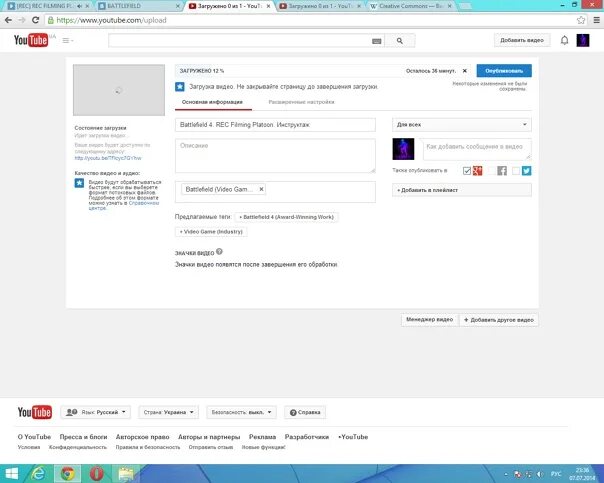The height and width of the screenshot is (483, 604).
Task: Open the language dropdown 'Язык: Русский'
Action: (96, 412)
